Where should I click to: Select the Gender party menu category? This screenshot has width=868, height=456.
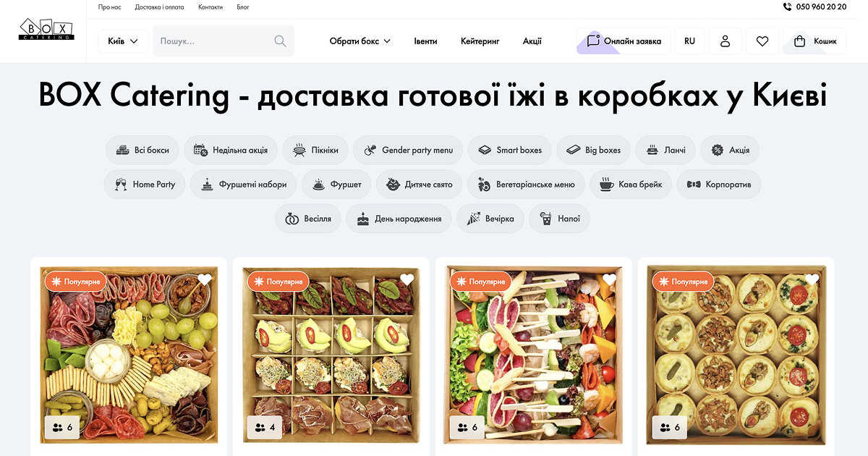click(x=408, y=150)
